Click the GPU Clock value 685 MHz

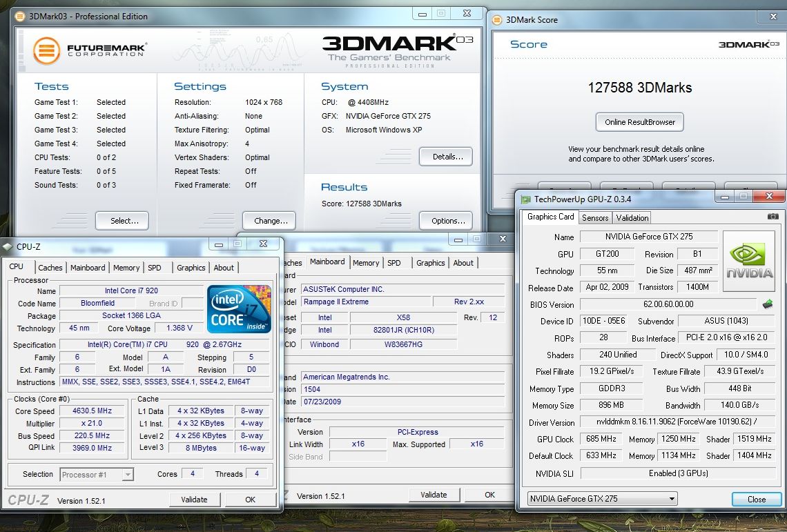pos(601,439)
